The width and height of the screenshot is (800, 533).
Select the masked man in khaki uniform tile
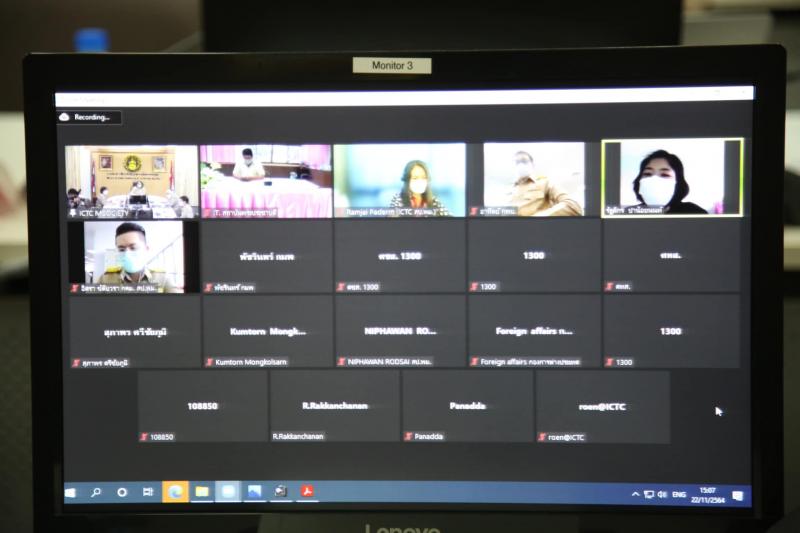[534, 179]
